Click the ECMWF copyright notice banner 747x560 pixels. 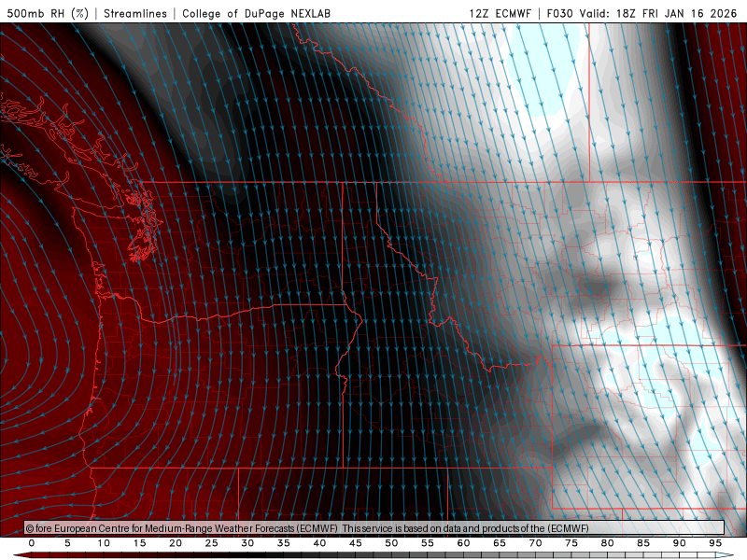(x=374, y=528)
